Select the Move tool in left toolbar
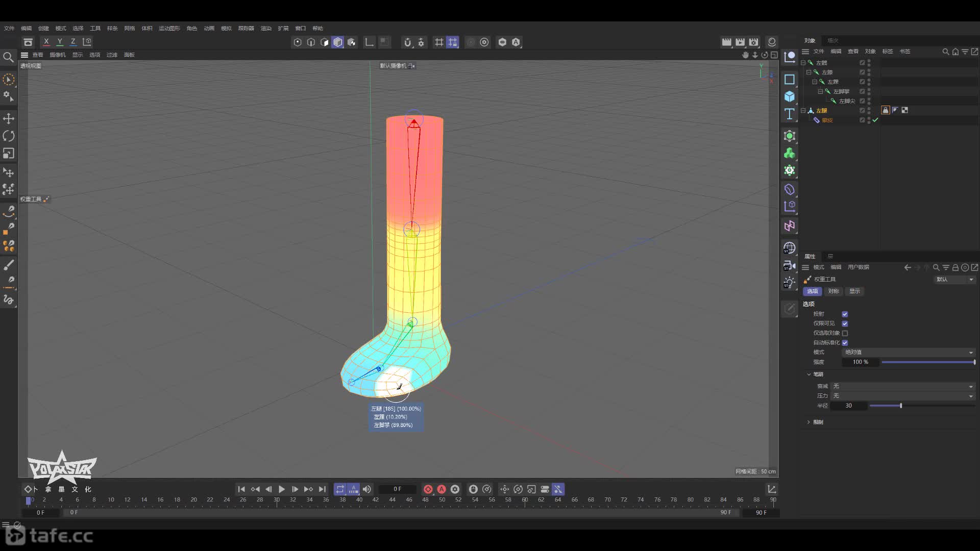Image resolution: width=980 pixels, height=551 pixels. (9, 119)
